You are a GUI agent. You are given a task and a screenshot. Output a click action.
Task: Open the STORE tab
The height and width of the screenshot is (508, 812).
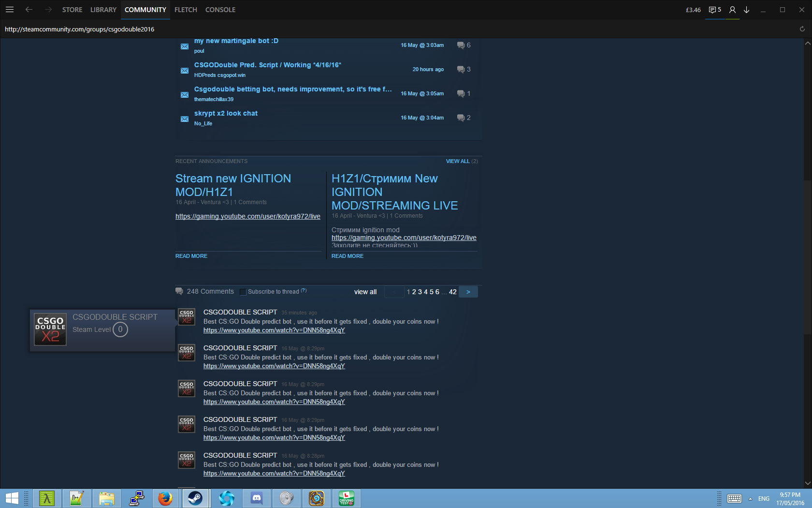[72, 10]
